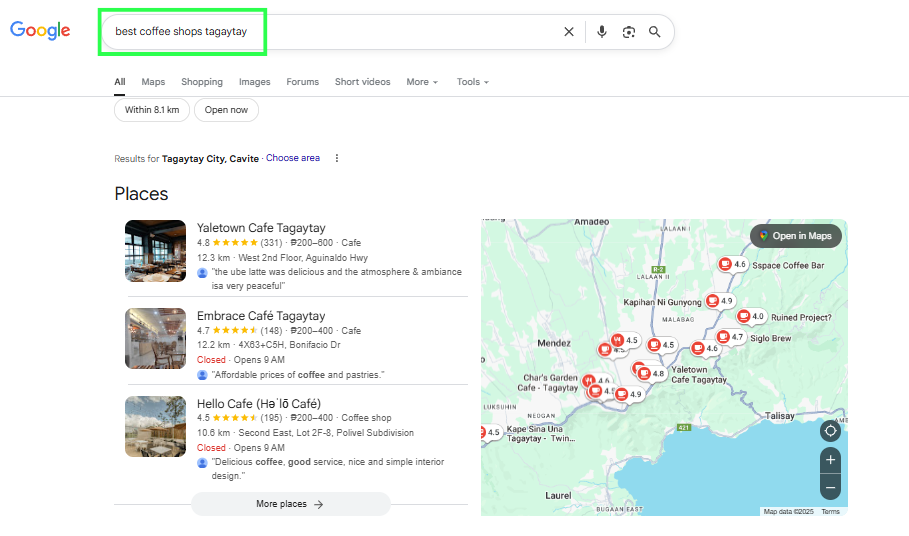Screen dimensions: 909x536
Task: Open the Yaletown Cafe Tagaytay listing title
Action: coord(261,228)
